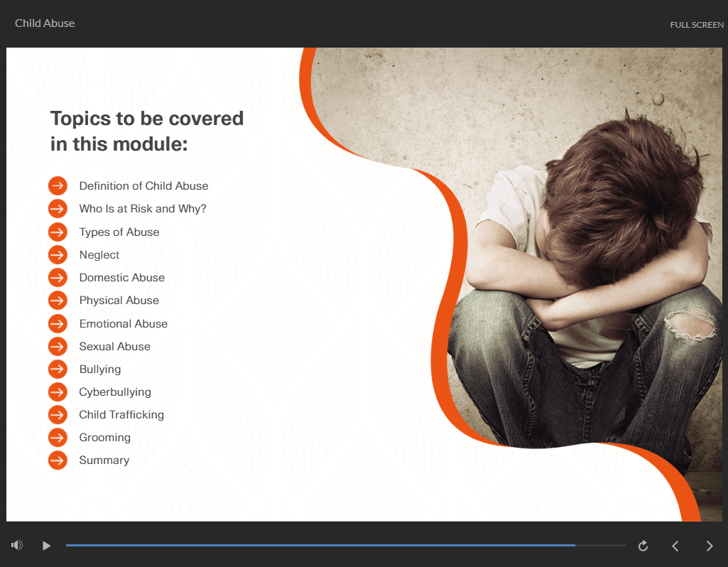Click arrow icon beside Definition of Child Abuse
This screenshot has width=728, height=567.
click(58, 186)
